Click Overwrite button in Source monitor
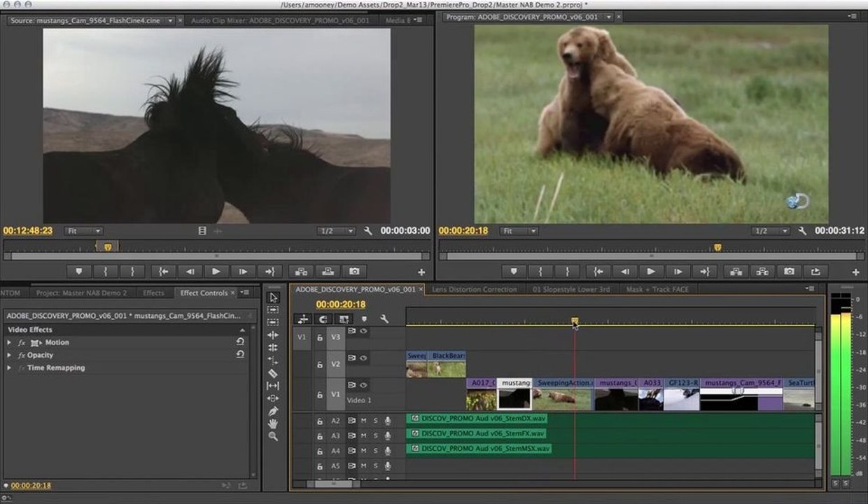This screenshot has width=868, height=504. 328,271
